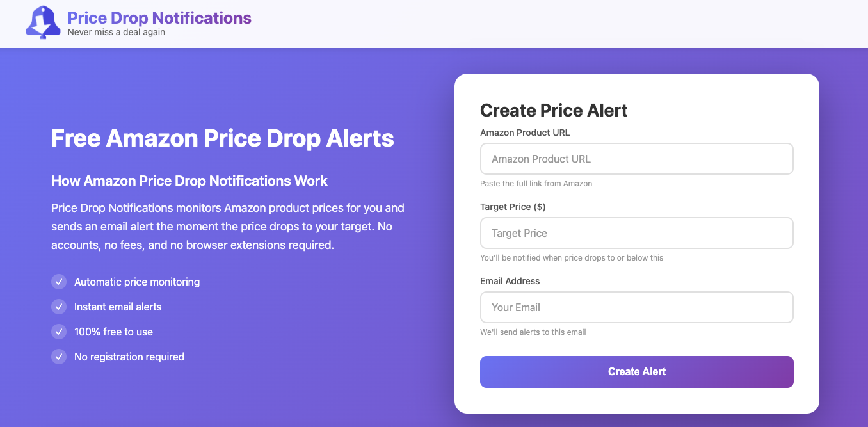
Task: Click the bell logo icon
Action: tap(42, 23)
